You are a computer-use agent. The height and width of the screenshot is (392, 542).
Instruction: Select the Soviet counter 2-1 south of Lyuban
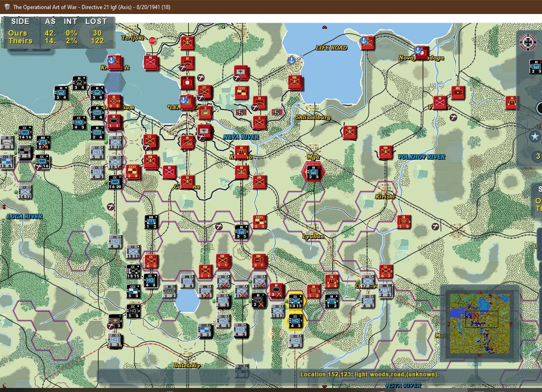(x=259, y=262)
